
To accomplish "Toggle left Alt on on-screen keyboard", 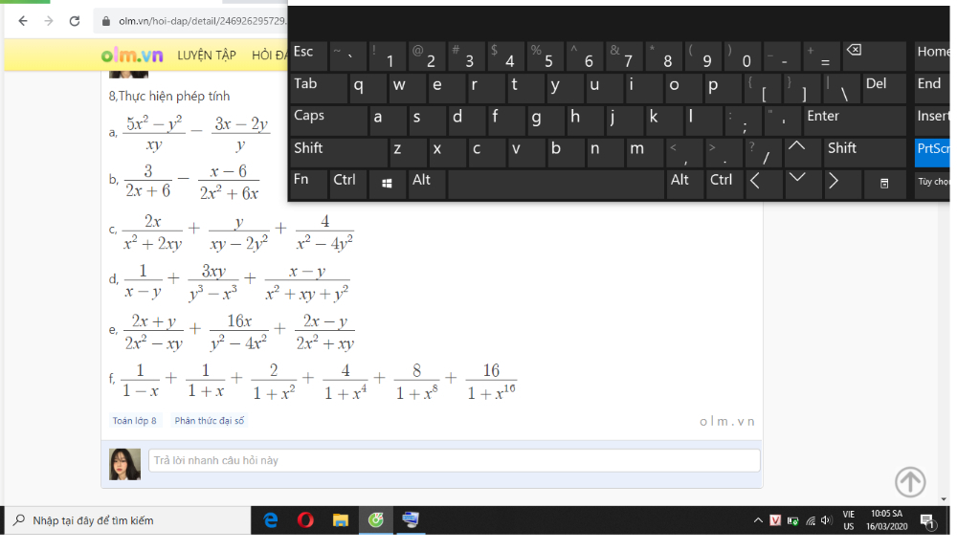I will coord(426,184).
